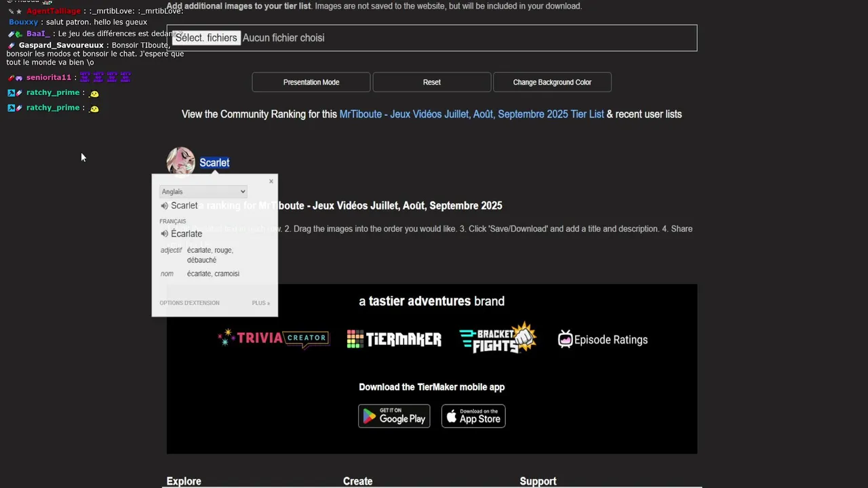Screen dimensions: 868x488
Task: Open the Trivia Creator logo
Action: point(273,338)
